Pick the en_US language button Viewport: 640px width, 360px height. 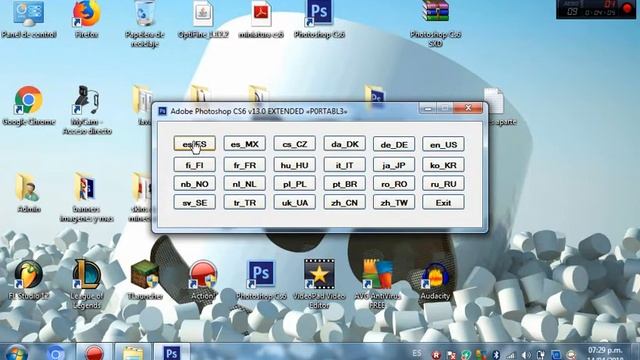[x=443, y=144]
